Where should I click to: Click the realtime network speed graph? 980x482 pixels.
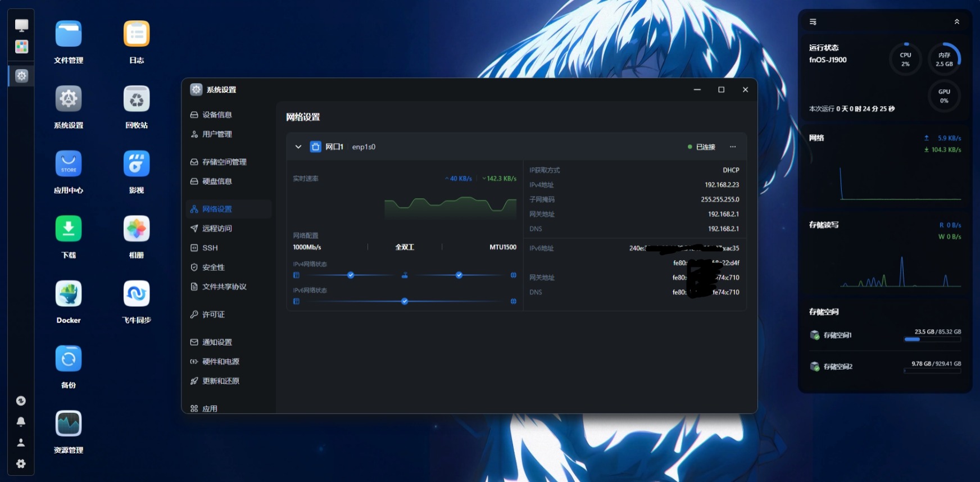pos(450,207)
